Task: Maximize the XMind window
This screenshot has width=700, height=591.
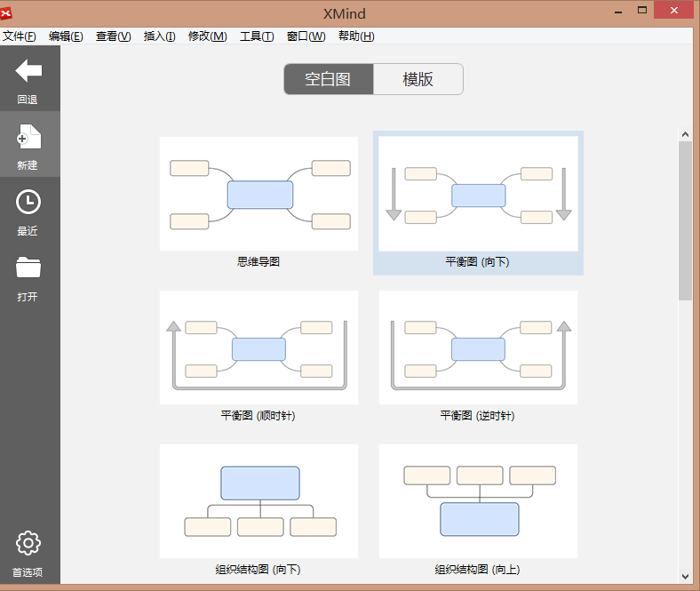Action: point(642,11)
